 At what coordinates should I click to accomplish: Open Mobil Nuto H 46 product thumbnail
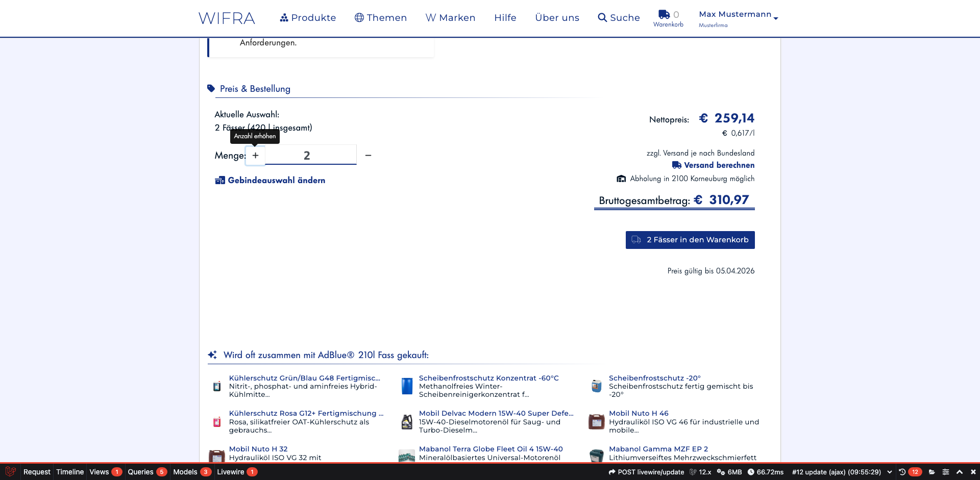596,422
